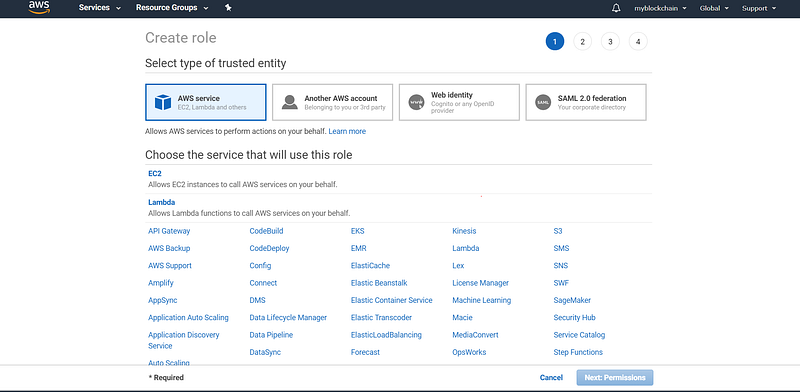Select Step Functions service
The height and width of the screenshot is (392, 800).
[x=578, y=352]
